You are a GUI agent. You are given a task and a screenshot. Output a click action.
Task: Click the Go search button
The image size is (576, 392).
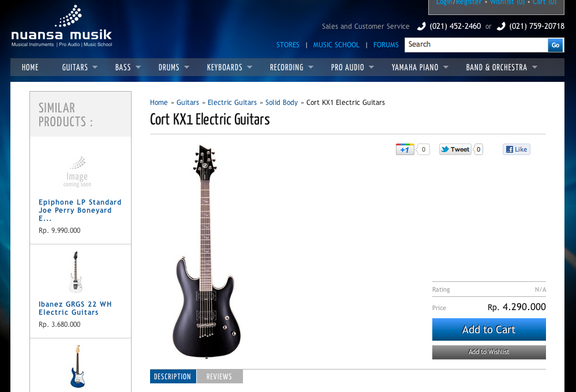(x=555, y=45)
